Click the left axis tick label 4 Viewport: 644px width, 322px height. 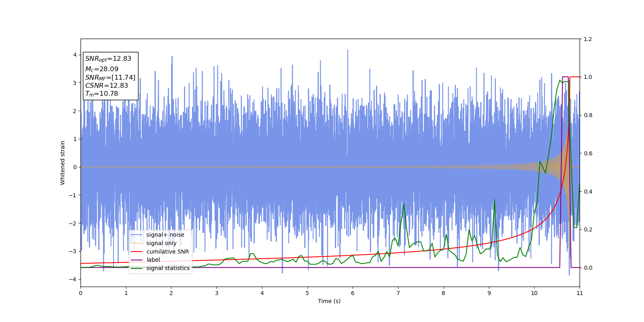pyautogui.click(x=75, y=55)
